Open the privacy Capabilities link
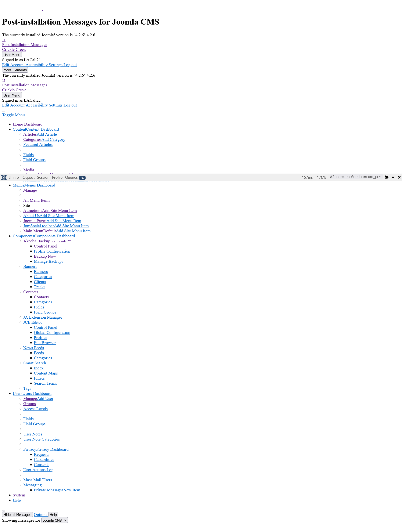This screenshot has width=402, height=532. coord(44,460)
